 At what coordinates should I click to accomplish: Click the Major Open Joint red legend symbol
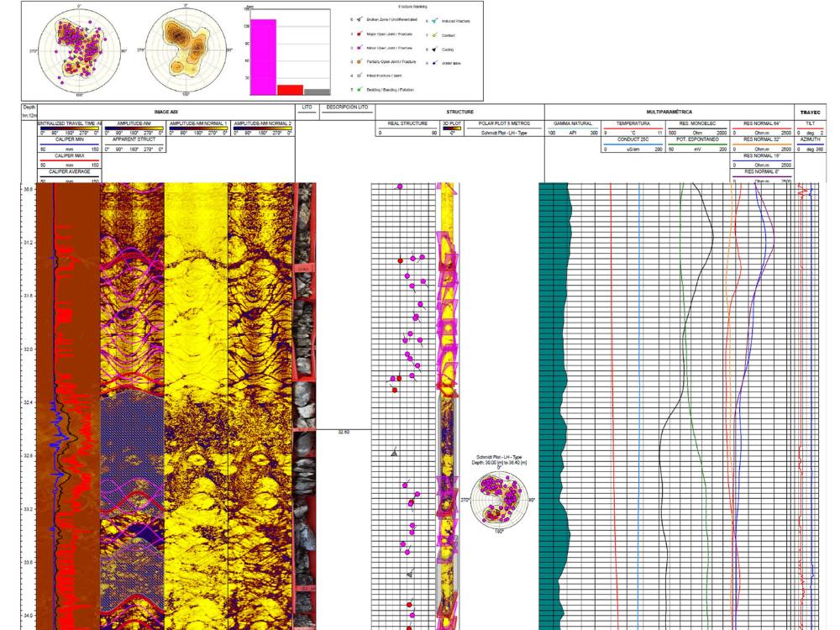coord(360,34)
